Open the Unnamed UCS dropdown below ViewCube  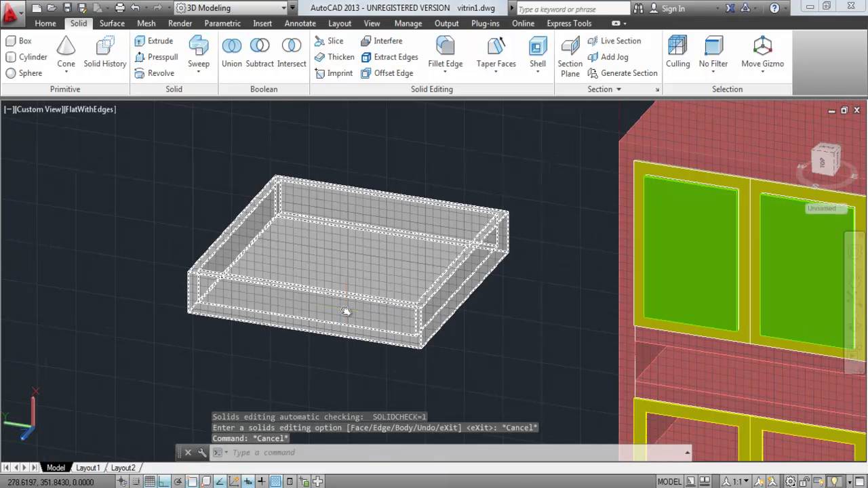pos(826,208)
